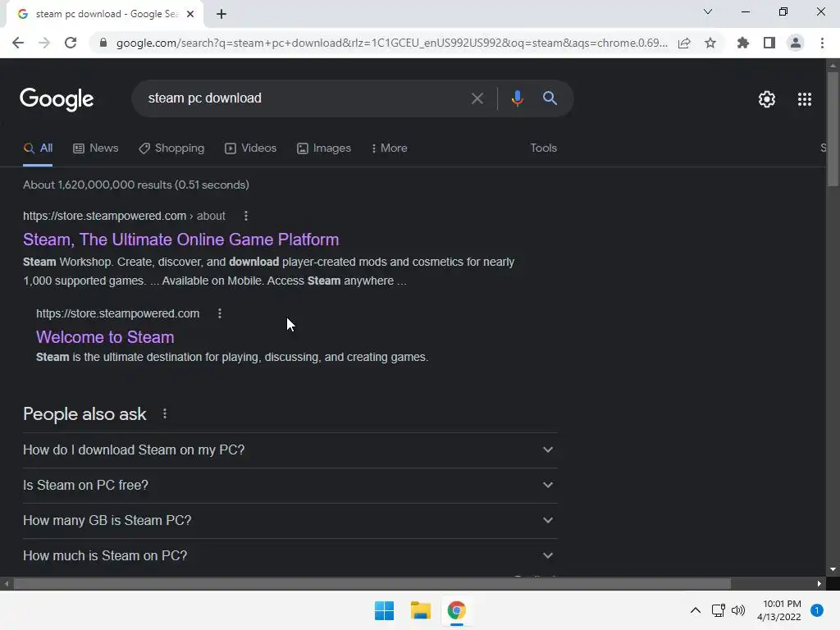Image resolution: width=840 pixels, height=630 pixels.
Task: Click the horizontal scrollbar thumb
Action: 372,584
